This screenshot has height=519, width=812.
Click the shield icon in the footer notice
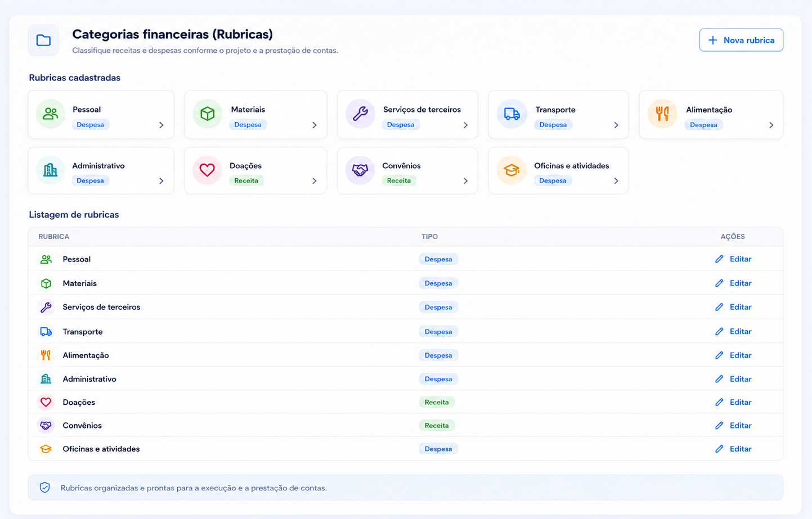pos(45,488)
